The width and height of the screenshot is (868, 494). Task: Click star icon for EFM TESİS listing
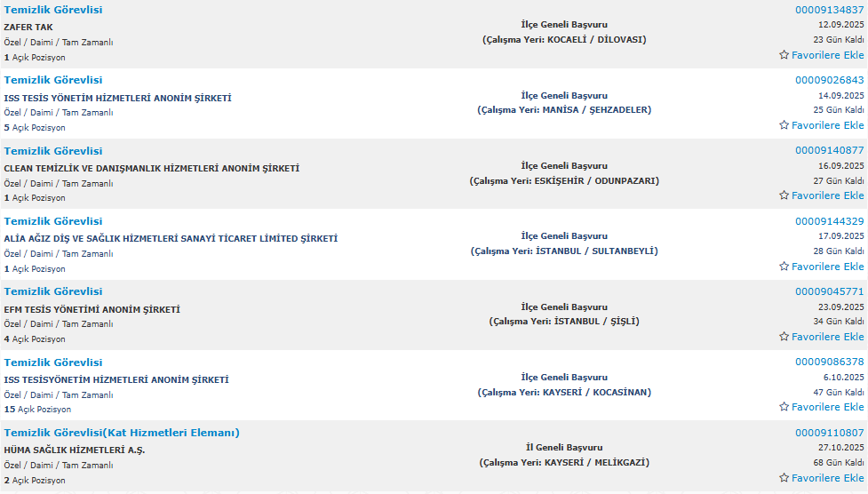tap(784, 337)
